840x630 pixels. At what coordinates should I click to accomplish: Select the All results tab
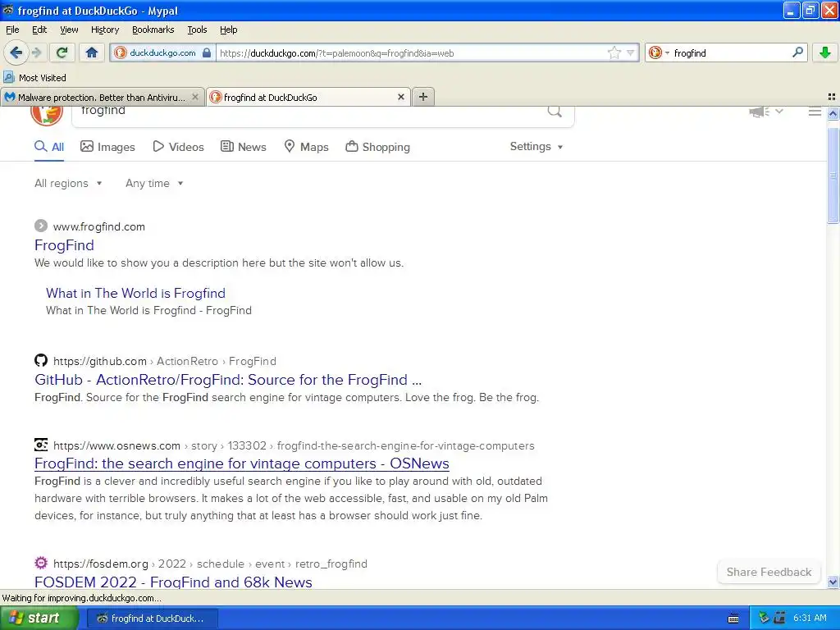49,147
